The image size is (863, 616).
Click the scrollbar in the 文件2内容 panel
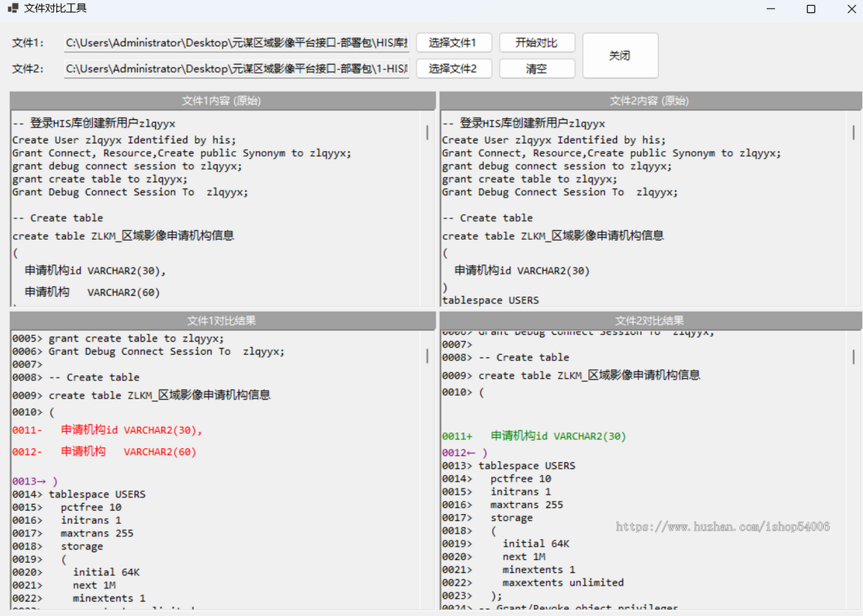click(854, 132)
